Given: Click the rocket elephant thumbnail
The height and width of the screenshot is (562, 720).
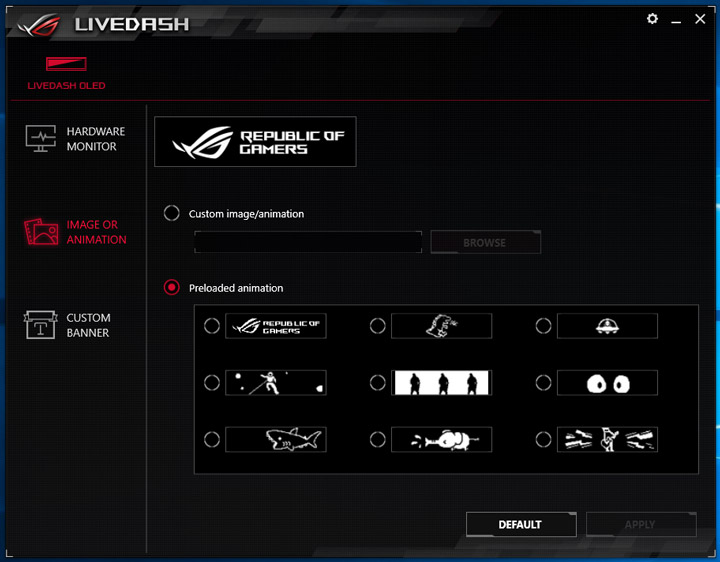Looking at the screenshot, I should click(x=442, y=439).
